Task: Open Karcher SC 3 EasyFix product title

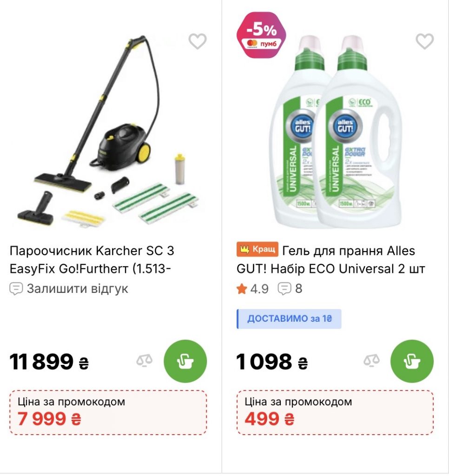Action: [x=92, y=259]
